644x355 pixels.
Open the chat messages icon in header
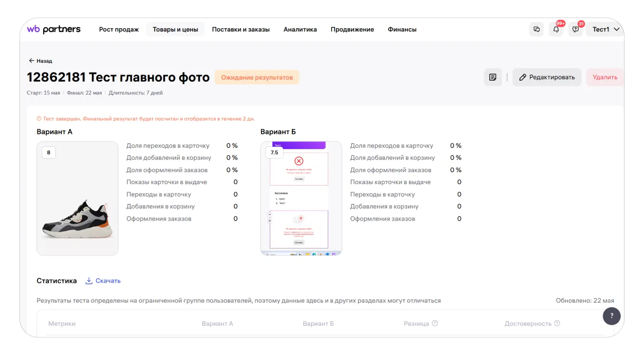(x=537, y=29)
